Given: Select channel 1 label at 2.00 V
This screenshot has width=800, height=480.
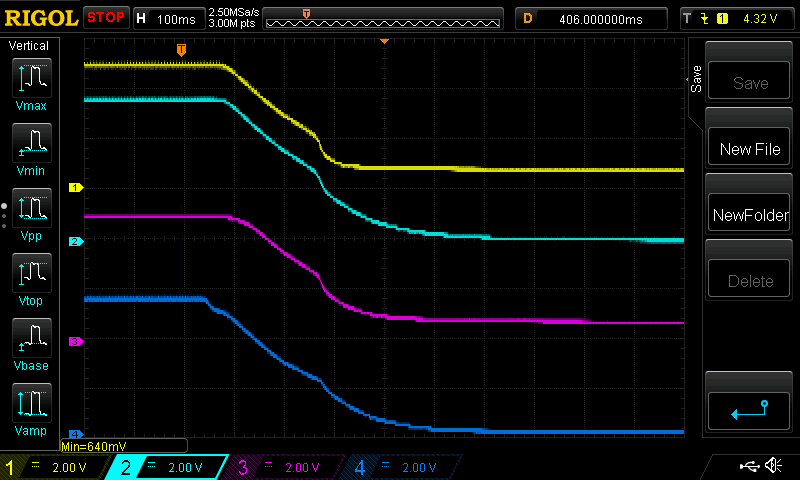Looking at the screenshot, I should (x=54, y=467).
